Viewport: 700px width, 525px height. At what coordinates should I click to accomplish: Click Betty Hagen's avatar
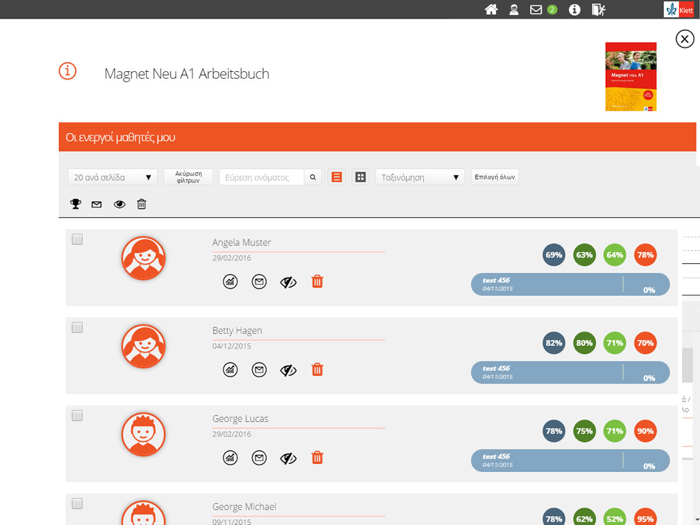[143, 346]
